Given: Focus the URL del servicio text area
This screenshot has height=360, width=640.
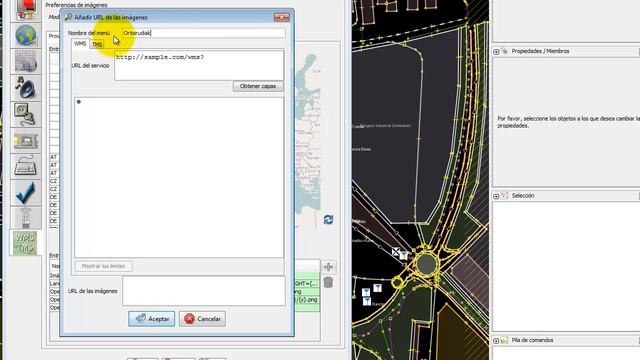Looking at the screenshot, I should click(199, 65).
